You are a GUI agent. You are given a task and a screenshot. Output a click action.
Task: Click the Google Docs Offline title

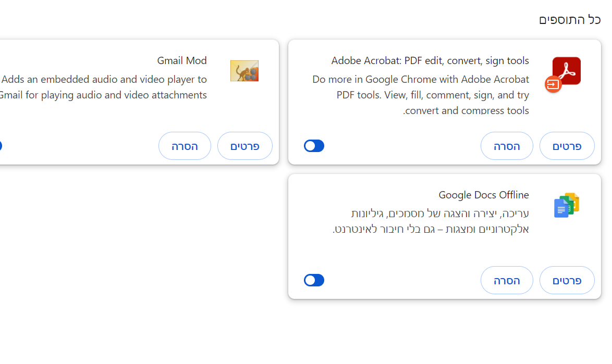[x=484, y=195]
